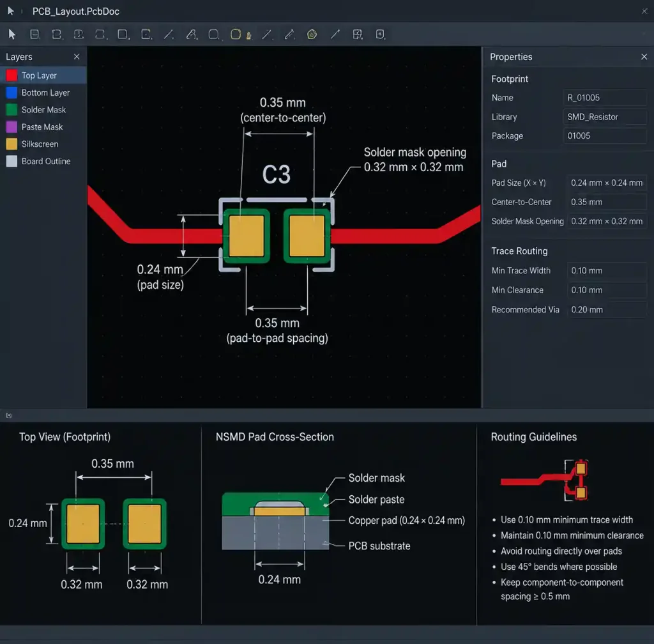Click the purple Paste Mask color swatch

coord(11,126)
